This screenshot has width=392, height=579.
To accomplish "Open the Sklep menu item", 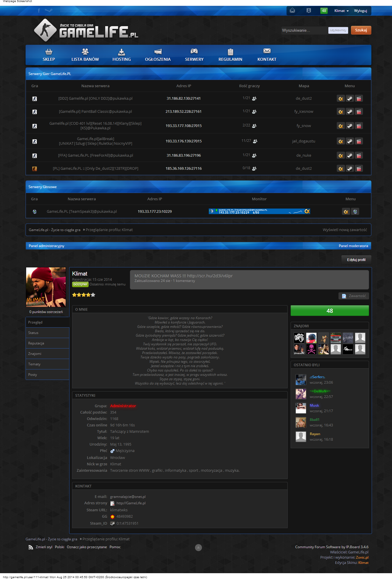I will coord(49,55).
